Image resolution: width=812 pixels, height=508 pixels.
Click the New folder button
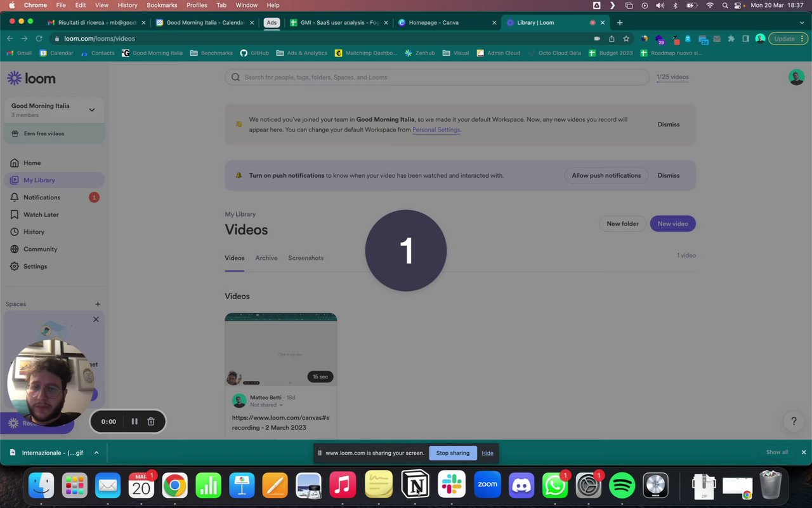[x=622, y=224]
